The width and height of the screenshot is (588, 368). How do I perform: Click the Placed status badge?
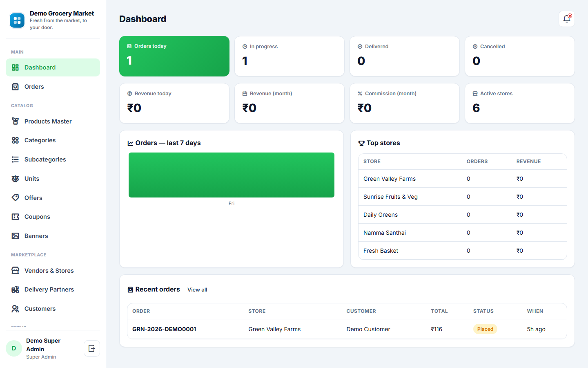pos(485,329)
